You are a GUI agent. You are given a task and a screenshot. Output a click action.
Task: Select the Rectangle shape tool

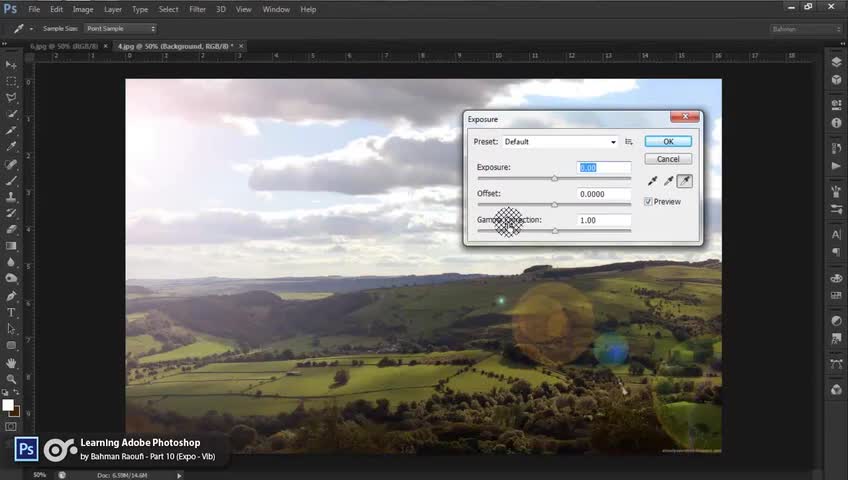[11, 345]
